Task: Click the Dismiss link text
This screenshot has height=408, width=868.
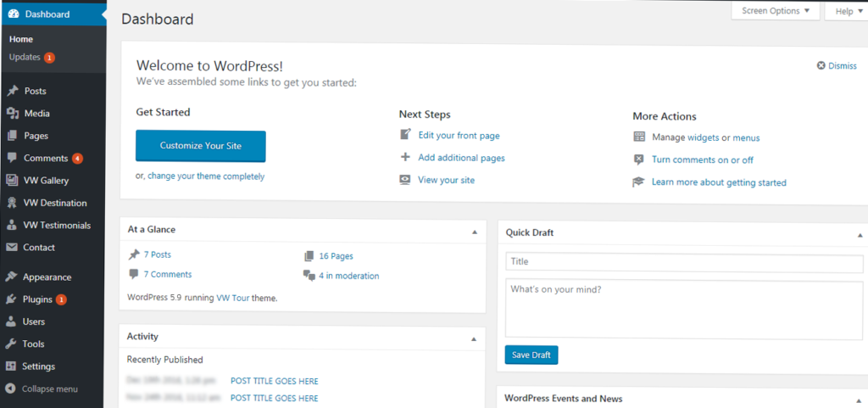Action: pyautogui.click(x=843, y=66)
